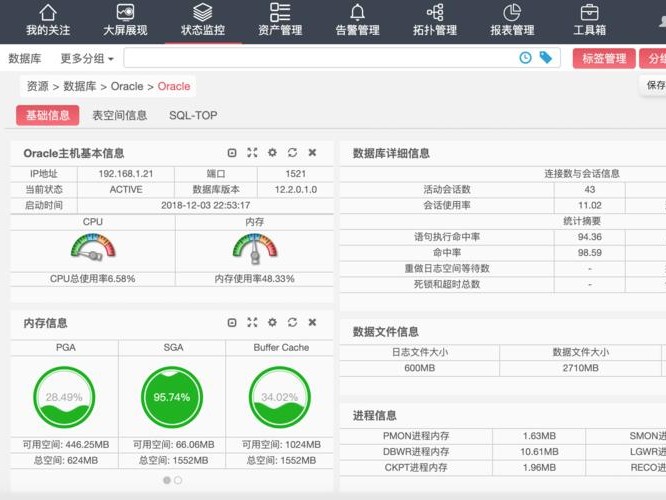Switch to the 基础信息 tab
666x500 pixels.
pos(48,115)
